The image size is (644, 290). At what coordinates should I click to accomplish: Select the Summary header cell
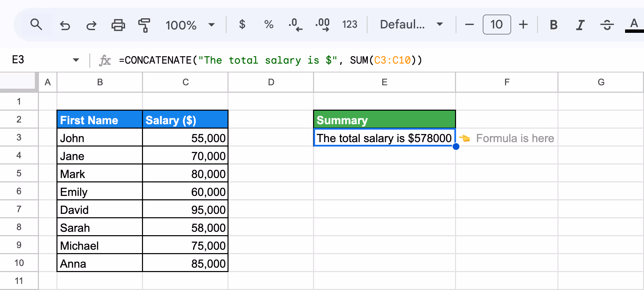(384, 119)
